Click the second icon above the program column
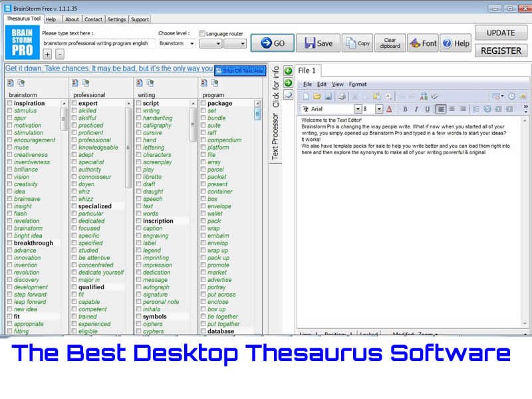 click(x=214, y=82)
